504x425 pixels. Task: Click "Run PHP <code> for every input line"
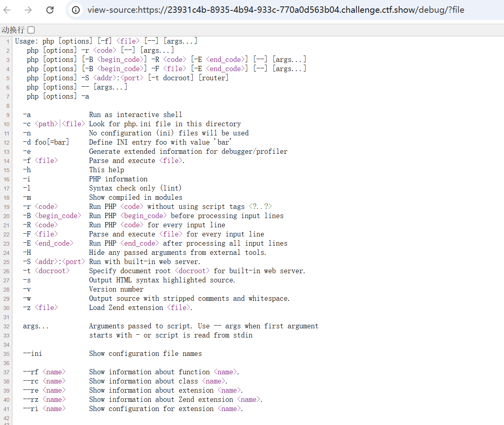(x=157, y=225)
